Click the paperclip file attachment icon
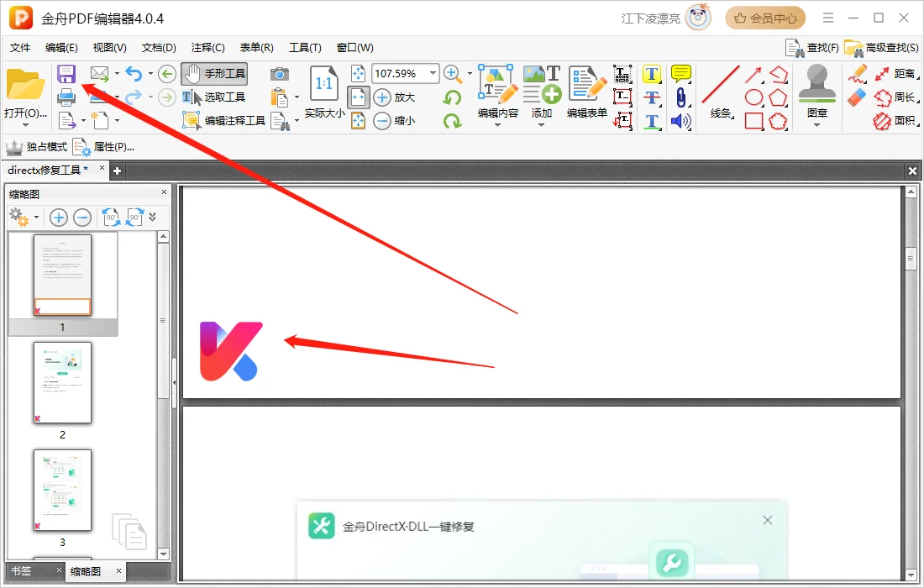The width and height of the screenshot is (924, 588). coord(680,97)
